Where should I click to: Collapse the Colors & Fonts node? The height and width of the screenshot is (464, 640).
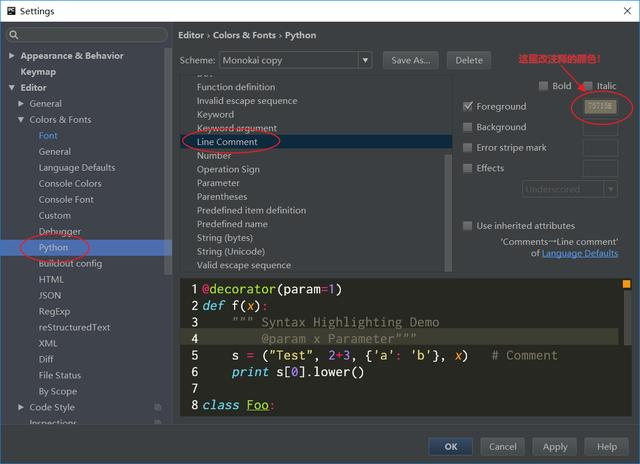pyautogui.click(x=21, y=120)
